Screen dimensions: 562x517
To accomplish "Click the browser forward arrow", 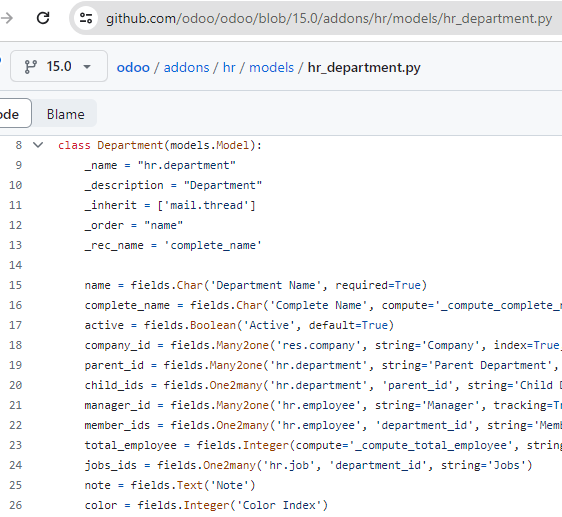I will pos(6,18).
